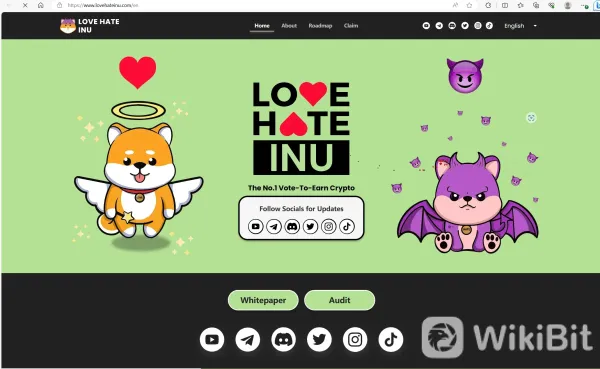This screenshot has width=600, height=369.
Task: Add page to favorites with star icon
Action: click(469, 5)
